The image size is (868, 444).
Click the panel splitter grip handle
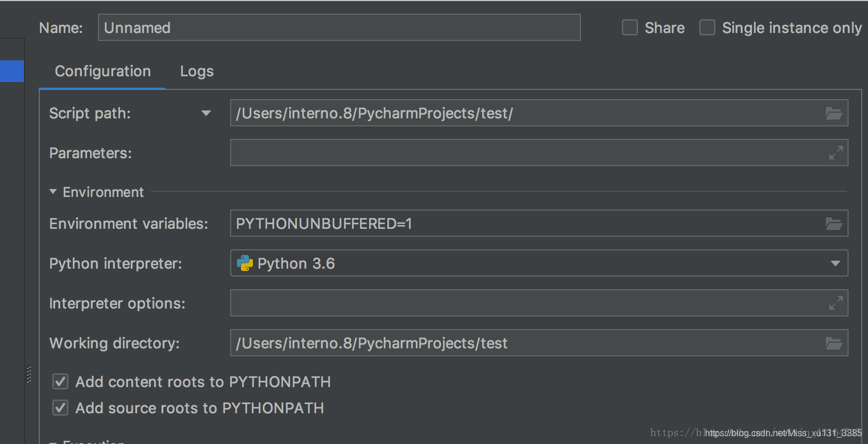[x=28, y=374]
